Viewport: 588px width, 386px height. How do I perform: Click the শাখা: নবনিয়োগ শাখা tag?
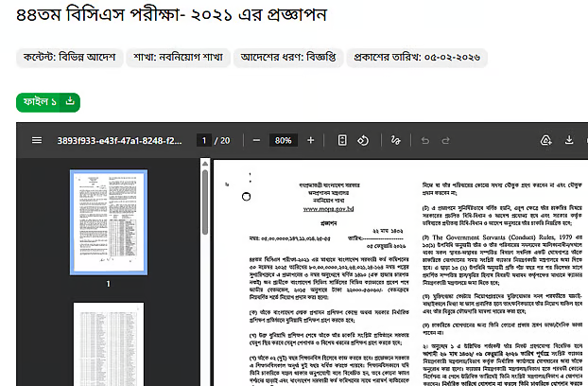[178, 57]
